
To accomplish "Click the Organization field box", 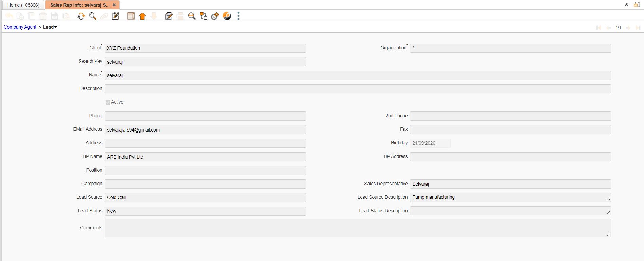I will 510,48.
